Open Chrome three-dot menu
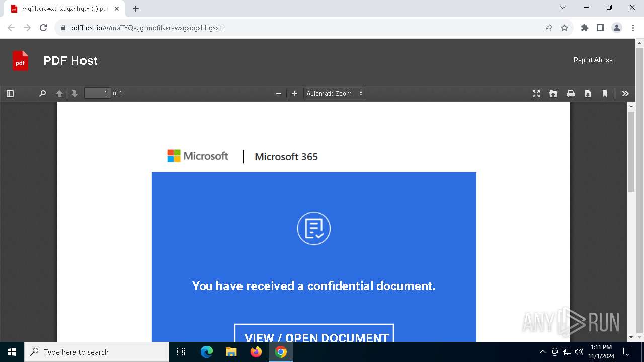Screen dimensions: 644x362 pyautogui.click(x=632, y=28)
